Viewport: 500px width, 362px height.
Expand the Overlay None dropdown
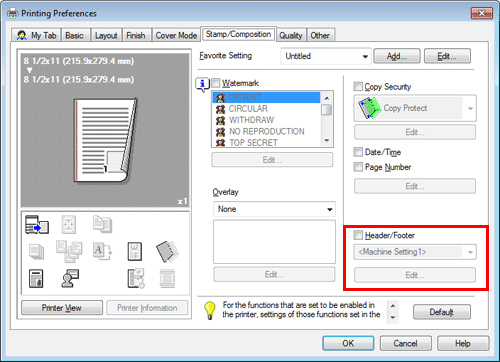pos(274,209)
